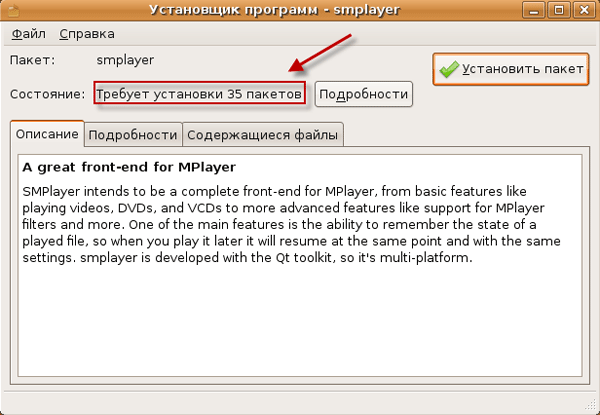Open the Содержащиеся файлы tab

(x=262, y=134)
